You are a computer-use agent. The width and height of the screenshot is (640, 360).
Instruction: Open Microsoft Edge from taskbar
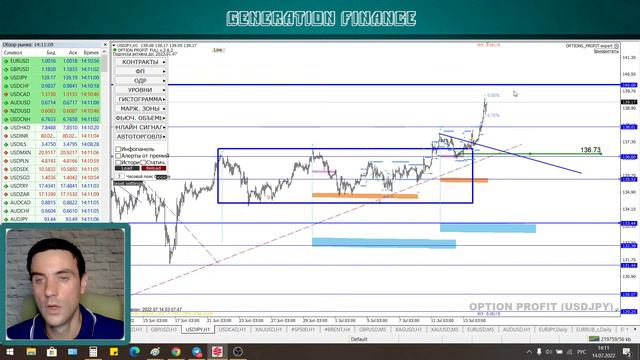135,351
